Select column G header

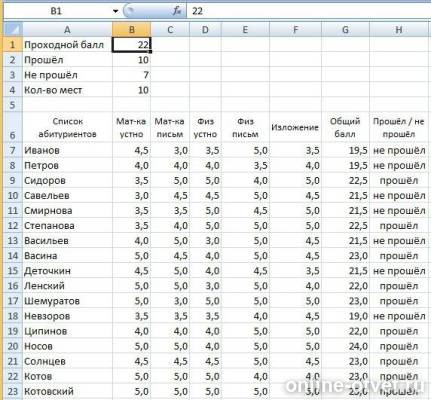coord(345,30)
